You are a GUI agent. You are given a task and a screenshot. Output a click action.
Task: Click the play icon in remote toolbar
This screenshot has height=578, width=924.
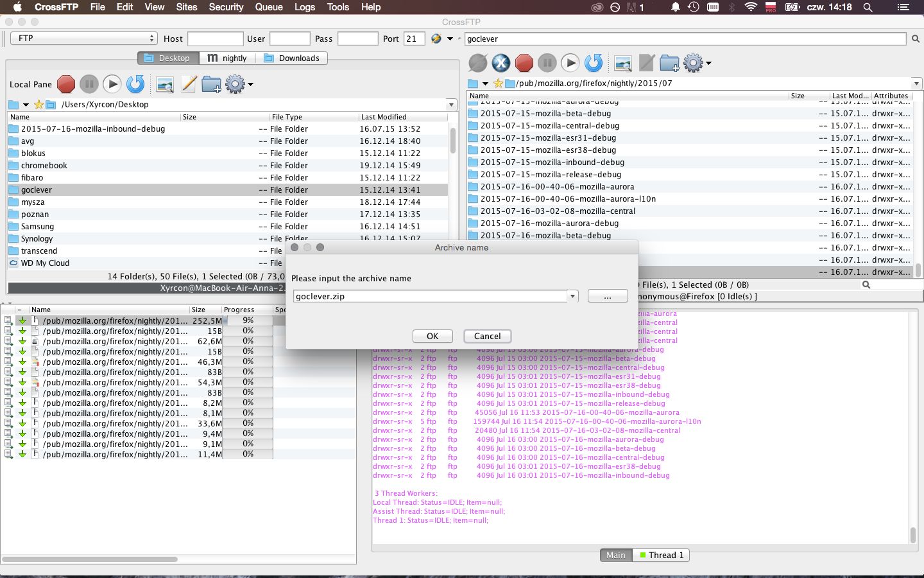pos(570,63)
